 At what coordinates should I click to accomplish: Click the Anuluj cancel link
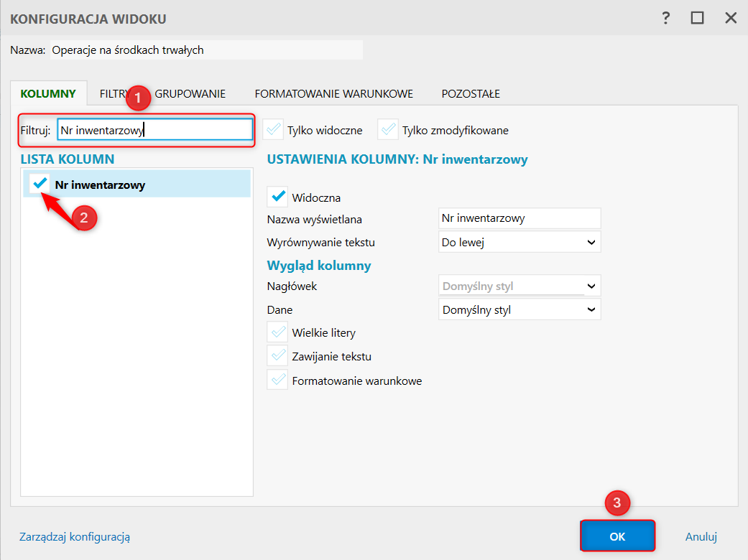(701, 536)
